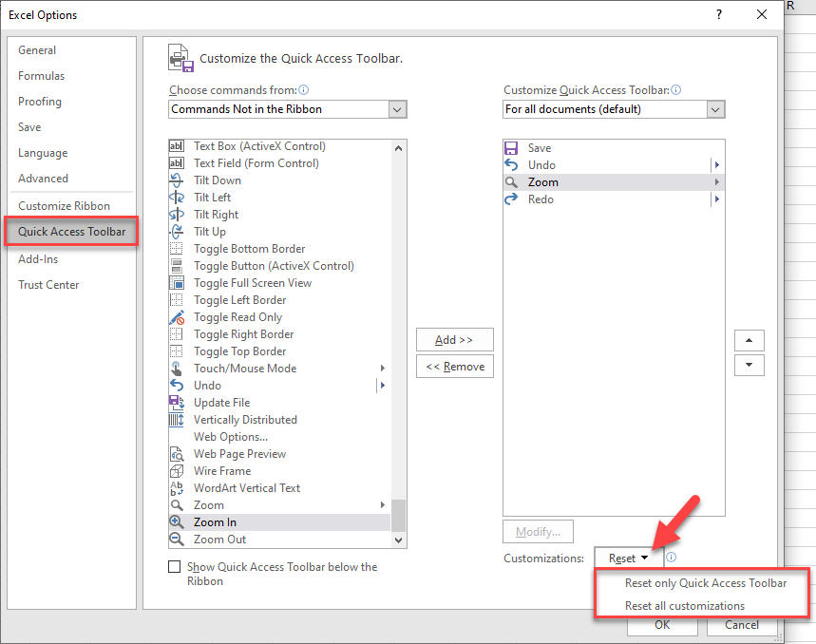This screenshot has height=644, width=816.
Task: Click the Modify... button
Action: (x=538, y=532)
